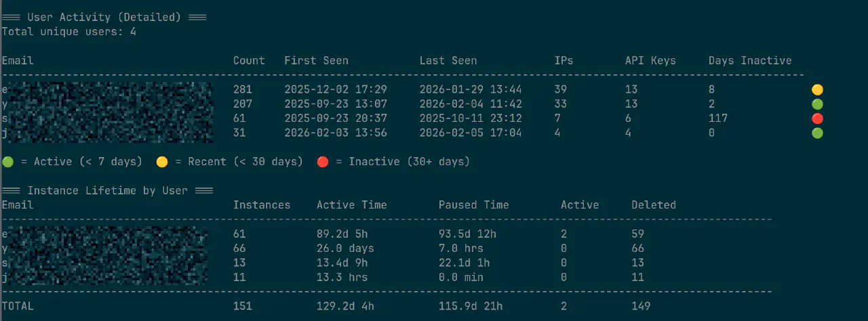Screen dimensions: 868x321
Task: Click the "User Activity (Detailed)" section heading
Action: [104, 17]
